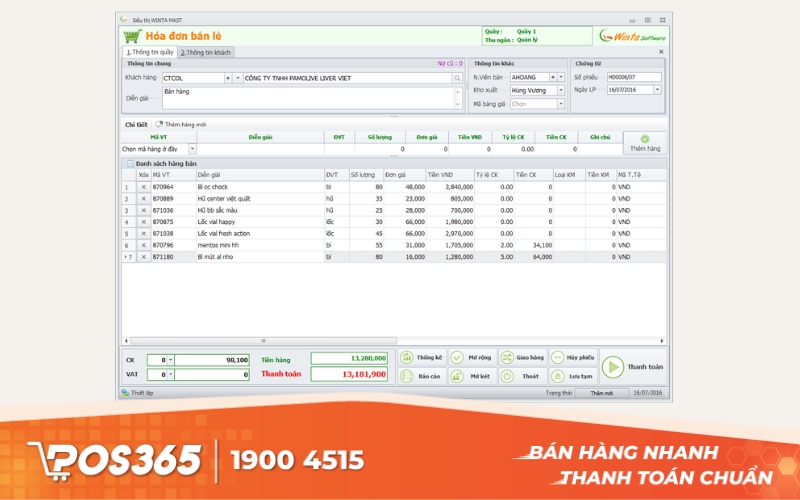Open the customer code dropdown arrow
The image size is (800, 500).
238,78
